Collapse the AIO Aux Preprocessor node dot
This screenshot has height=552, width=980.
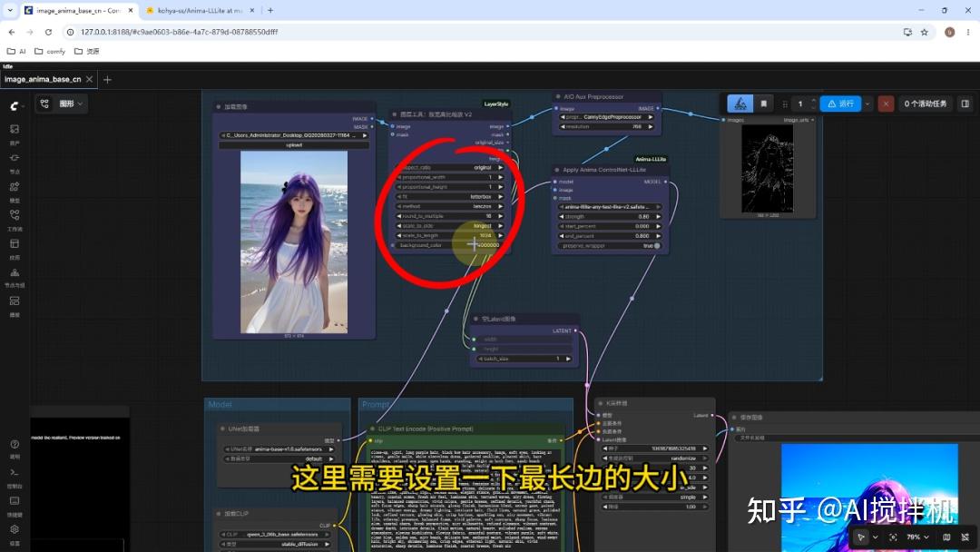coord(557,97)
